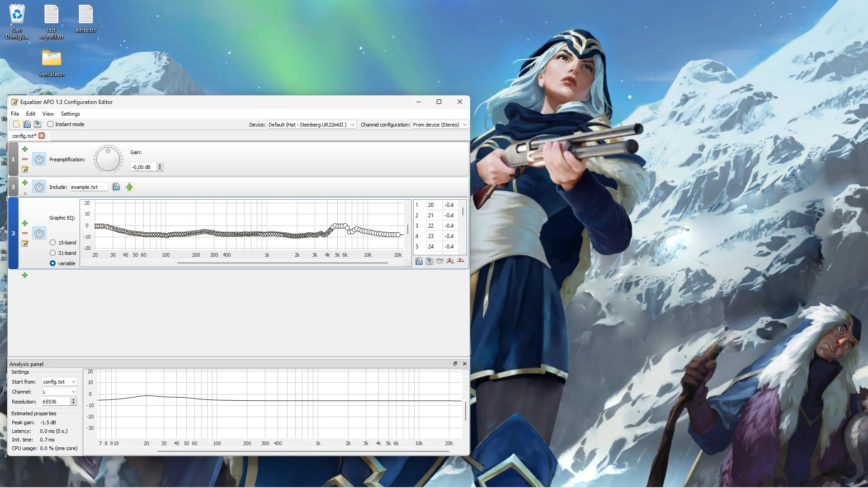This screenshot has height=488, width=868.
Task: Click the Gain value field
Action: coord(143,167)
